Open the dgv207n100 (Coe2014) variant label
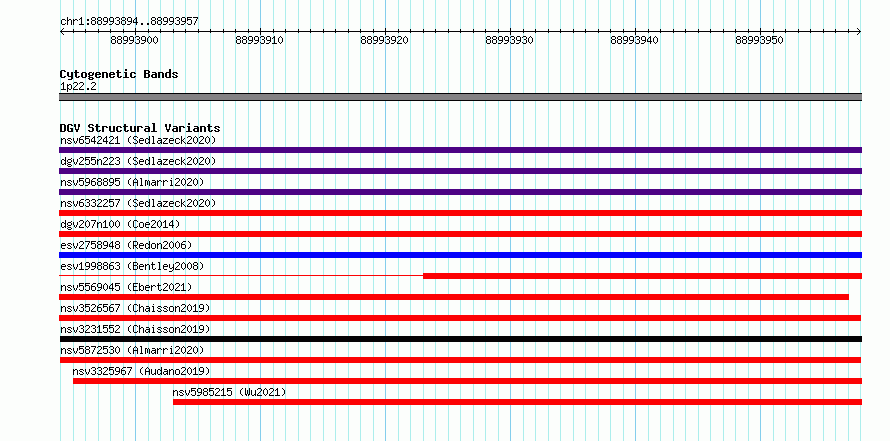This screenshot has height=441, width=890. click(120, 224)
